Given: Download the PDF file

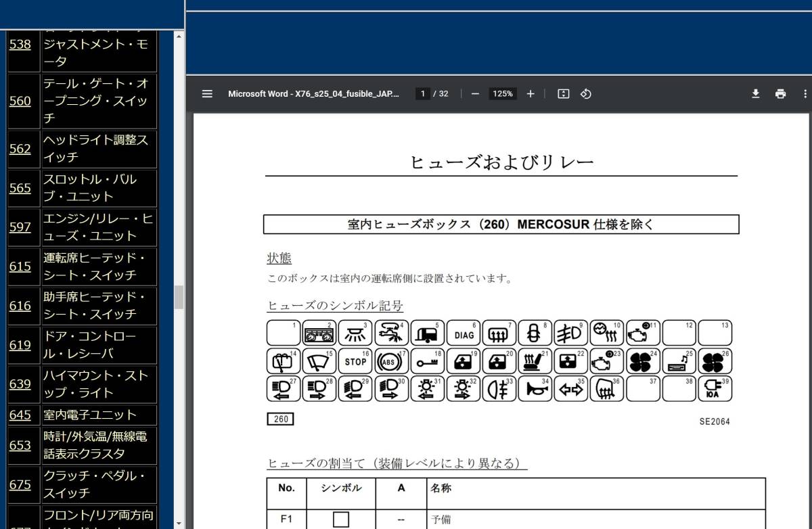Looking at the screenshot, I should pos(756,94).
